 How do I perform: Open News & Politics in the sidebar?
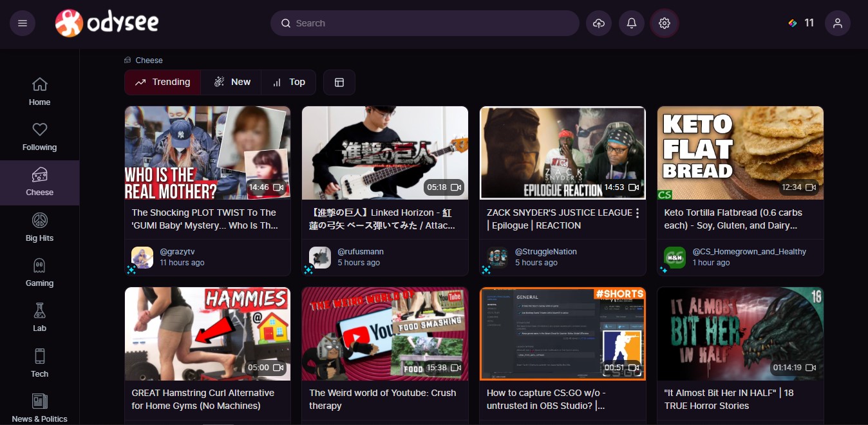click(x=39, y=408)
